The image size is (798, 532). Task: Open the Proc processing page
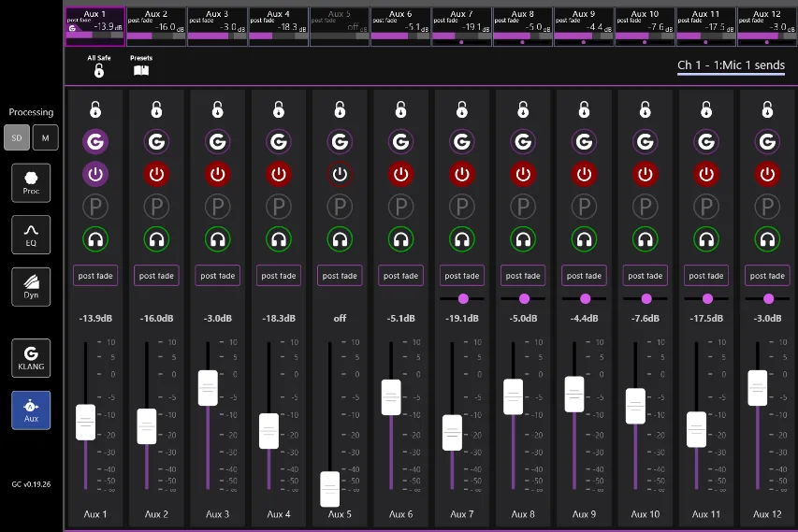(x=31, y=183)
